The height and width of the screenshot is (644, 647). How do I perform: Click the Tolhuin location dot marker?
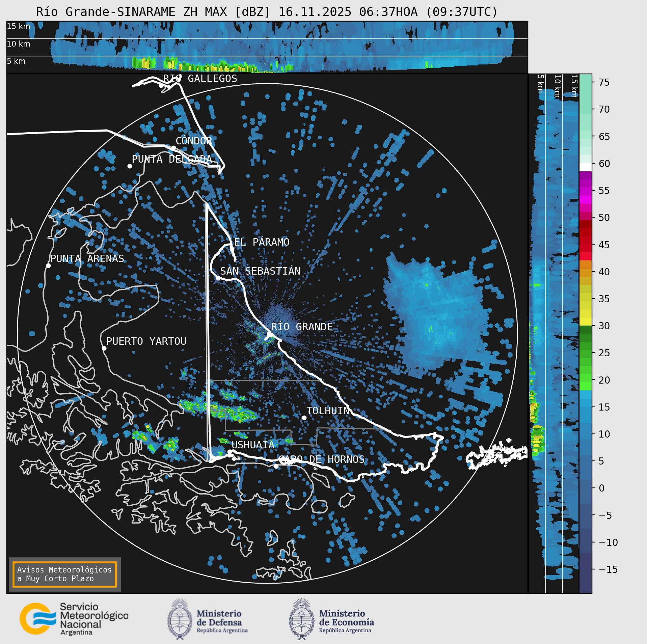click(x=304, y=418)
